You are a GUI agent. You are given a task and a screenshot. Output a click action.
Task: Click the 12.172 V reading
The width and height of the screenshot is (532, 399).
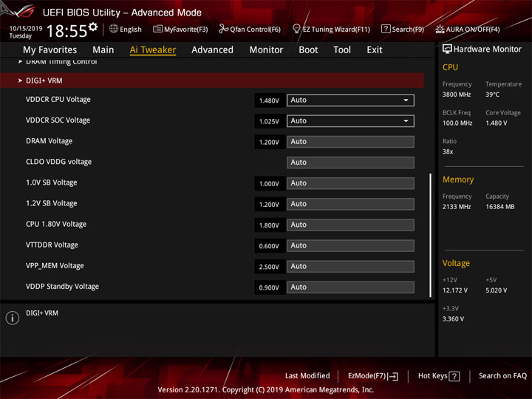[x=455, y=290]
